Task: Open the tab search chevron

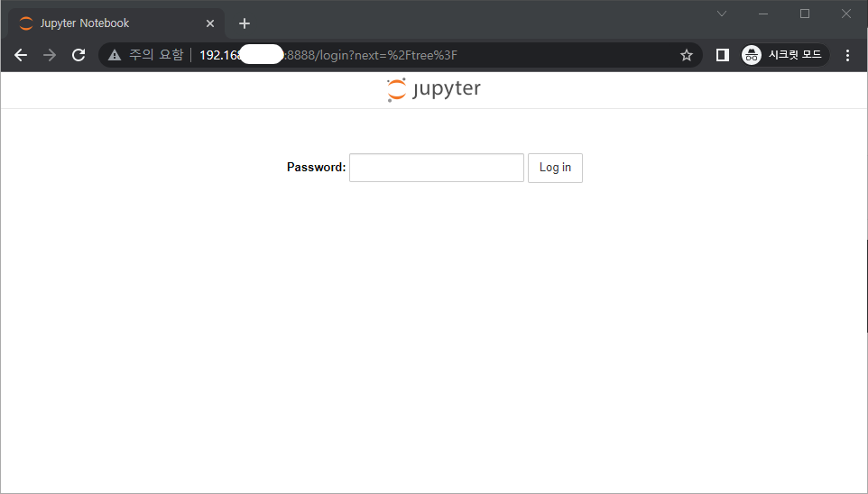Action: click(x=721, y=14)
